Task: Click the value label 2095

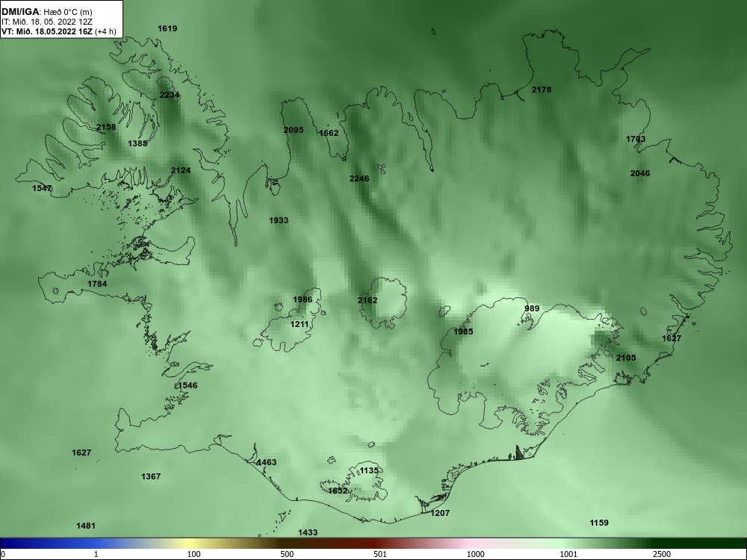Action: 294,130
